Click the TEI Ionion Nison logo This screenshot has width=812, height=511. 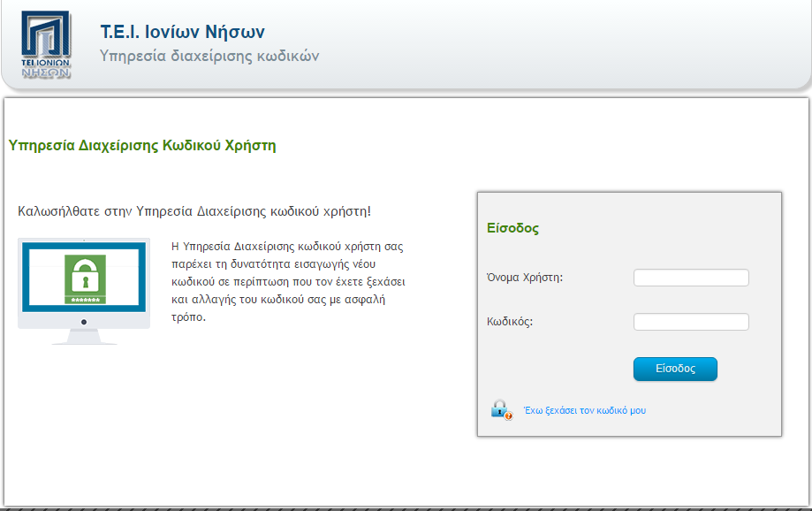[x=46, y=45]
